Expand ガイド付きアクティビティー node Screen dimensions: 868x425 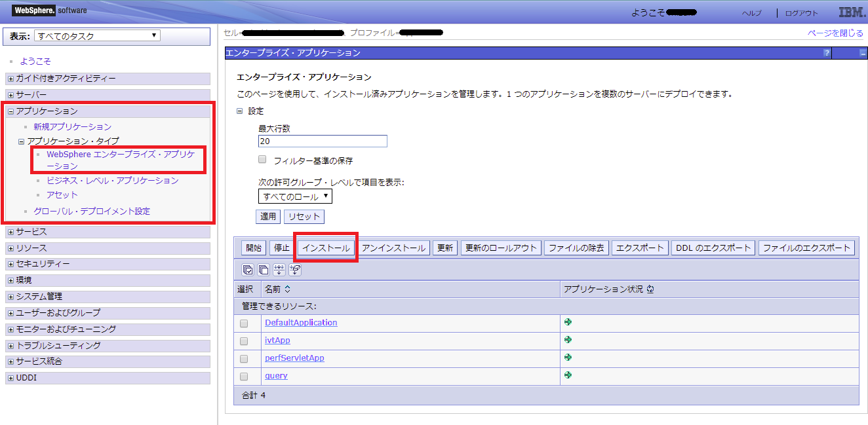(x=10, y=79)
